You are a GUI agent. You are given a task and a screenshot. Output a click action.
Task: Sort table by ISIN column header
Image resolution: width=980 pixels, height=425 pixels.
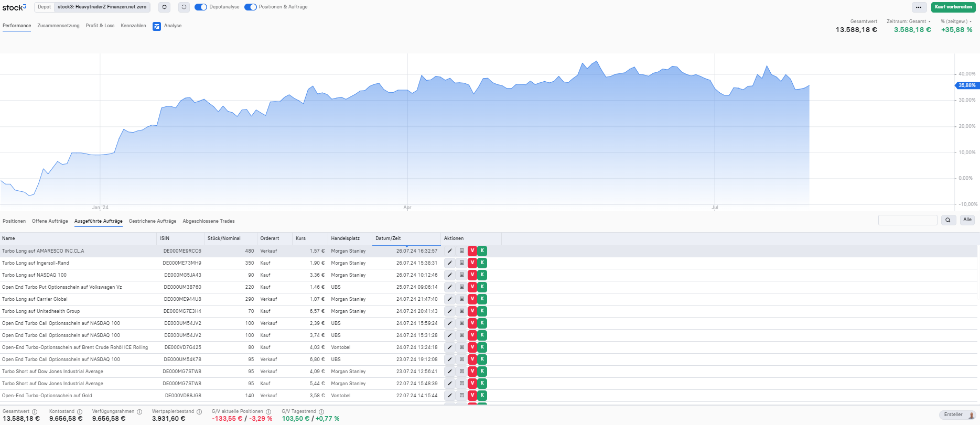point(181,238)
